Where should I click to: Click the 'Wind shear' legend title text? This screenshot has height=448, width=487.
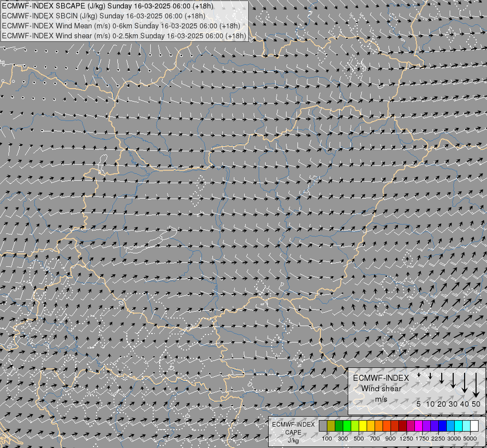[x=381, y=389]
